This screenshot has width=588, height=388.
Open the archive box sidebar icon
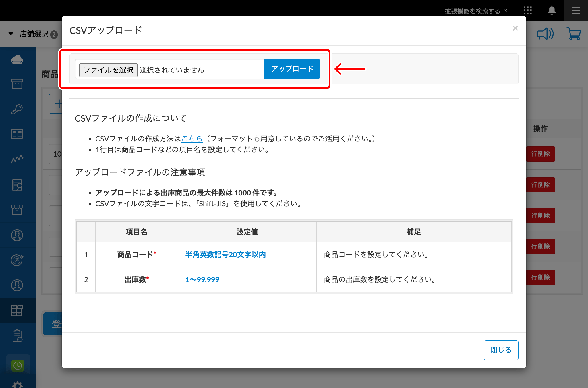(17, 84)
